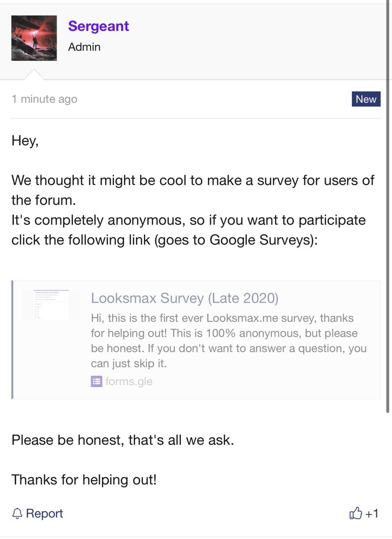The height and width of the screenshot is (539, 392).
Task: Click the forms.gle domain text
Action: (129, 382)
